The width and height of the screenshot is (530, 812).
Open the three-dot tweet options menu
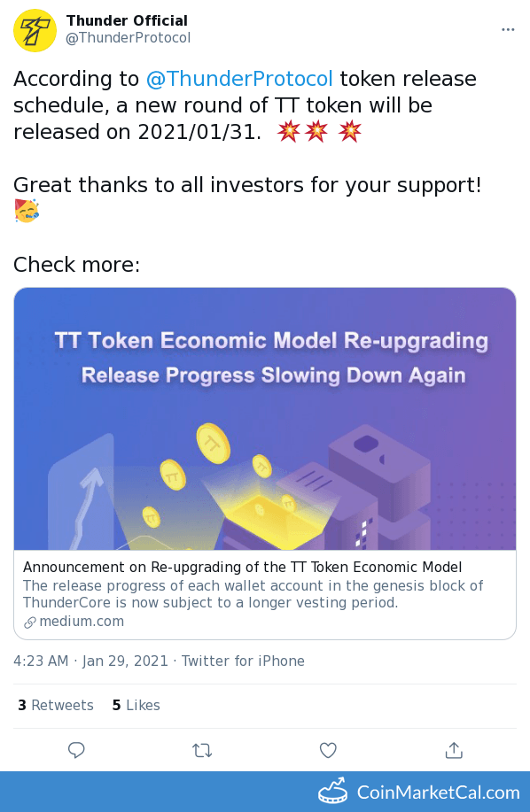click(x=508, y=29)
